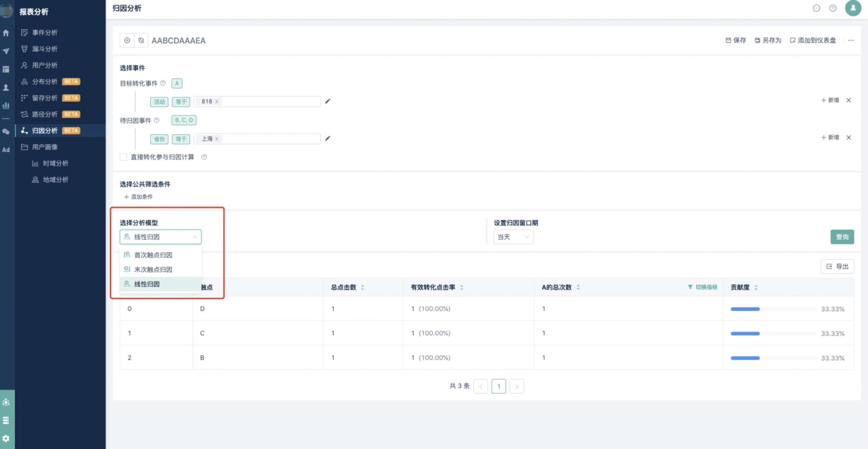Viewport: 868px width, 449px height.
Task: Click the paper-plane send icon in left rail
Action: [x=6, y=51]
